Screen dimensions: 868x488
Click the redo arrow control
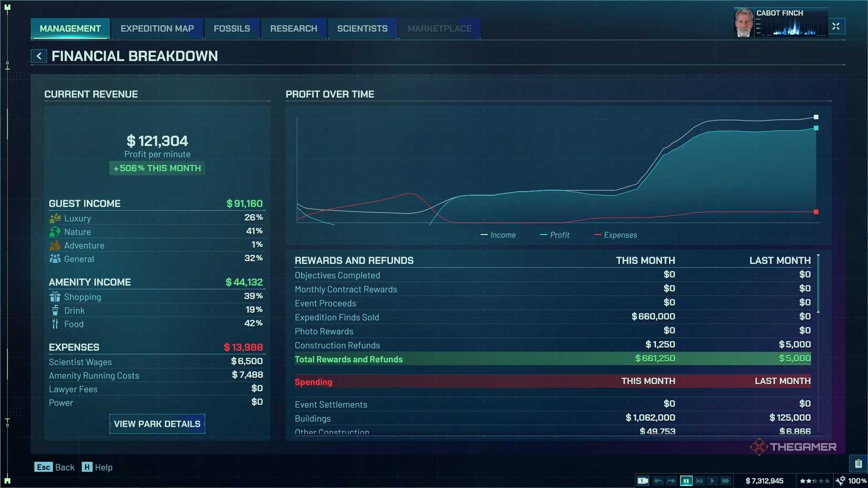[x=672, y=480]
